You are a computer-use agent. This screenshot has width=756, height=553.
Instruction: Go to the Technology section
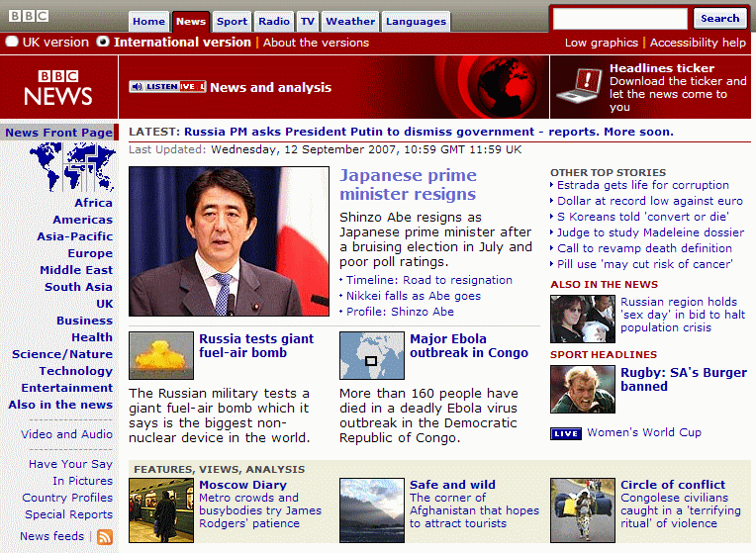[x=75, y=371]
